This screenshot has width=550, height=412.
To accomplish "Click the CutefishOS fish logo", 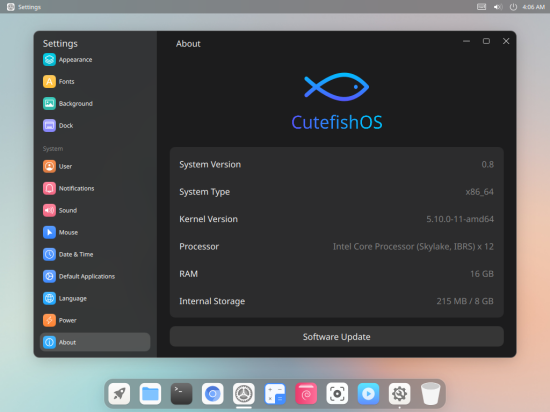I will point(336,87).
